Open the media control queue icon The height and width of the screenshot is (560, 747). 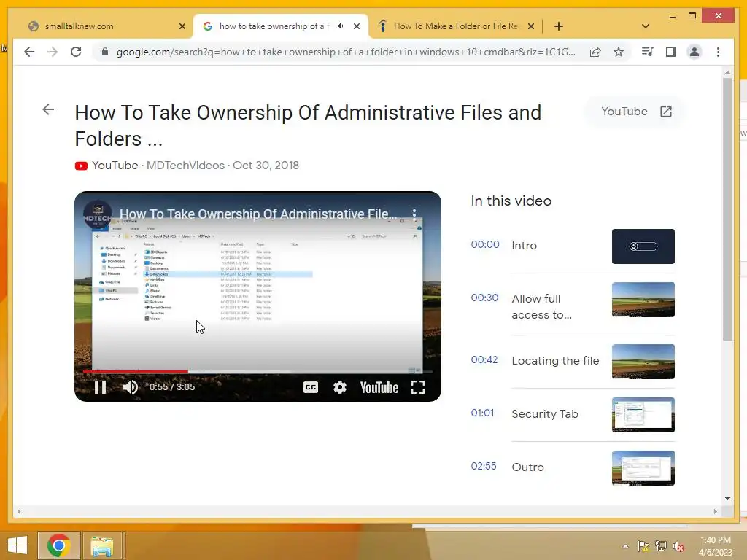[x=648, y=52]
